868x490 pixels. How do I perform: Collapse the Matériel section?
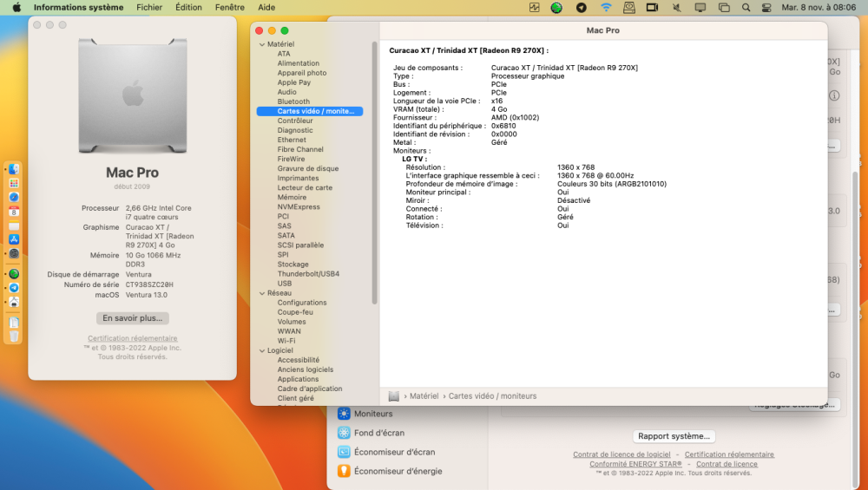coord(262,44)
